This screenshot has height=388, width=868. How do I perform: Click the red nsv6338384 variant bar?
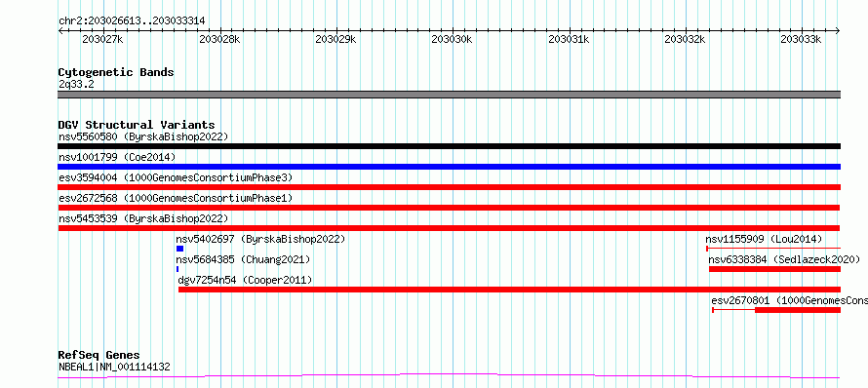pos(774,269)
